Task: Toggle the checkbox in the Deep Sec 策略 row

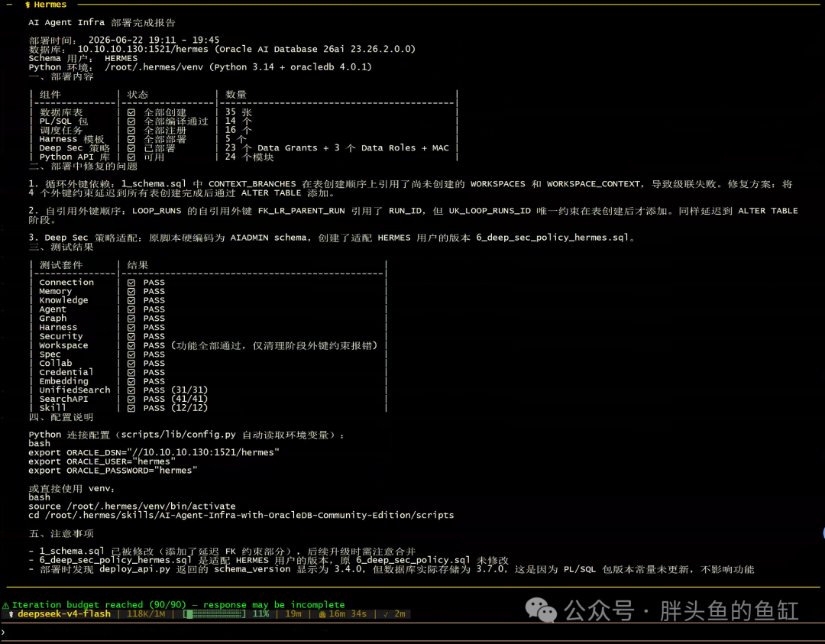Action: (x=131, y=148)
